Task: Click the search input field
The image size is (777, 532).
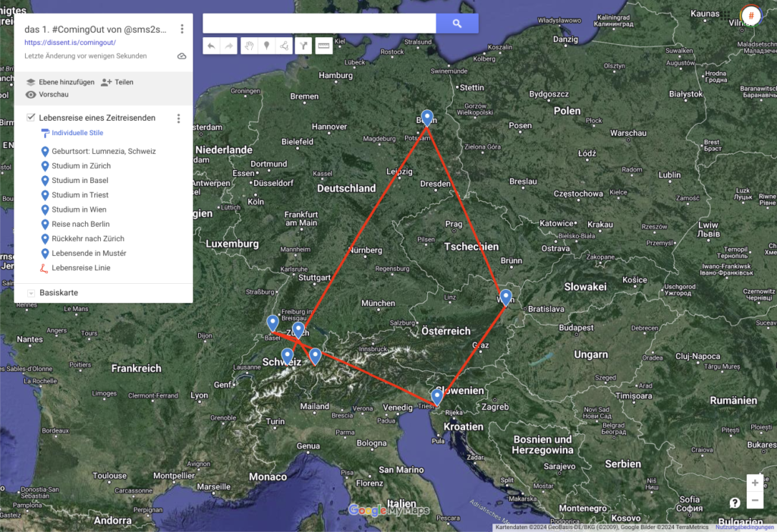Action: coord(319,24)
